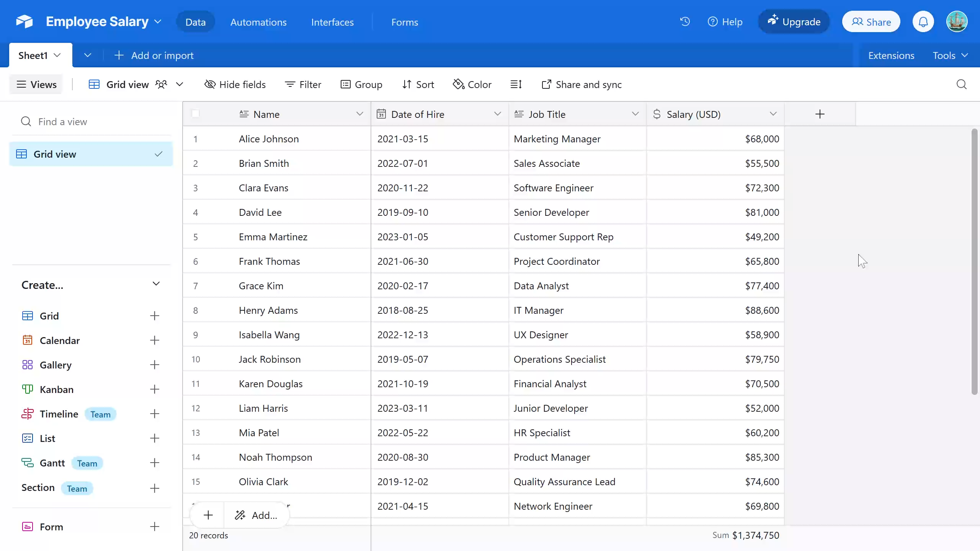Image resolution: width=980 pixels, height=551 pixels.
Task: Click the $88,600 salary cell
Action: [x=715, y=310]
